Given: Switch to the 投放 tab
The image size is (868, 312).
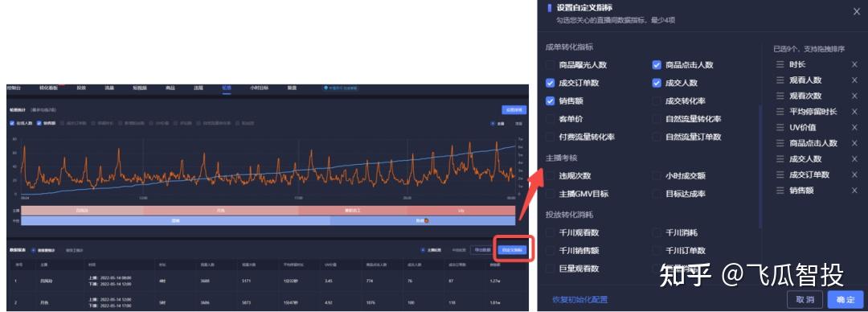Looking at the screenshot, I should pyautogui.click(x=81, y=88).
